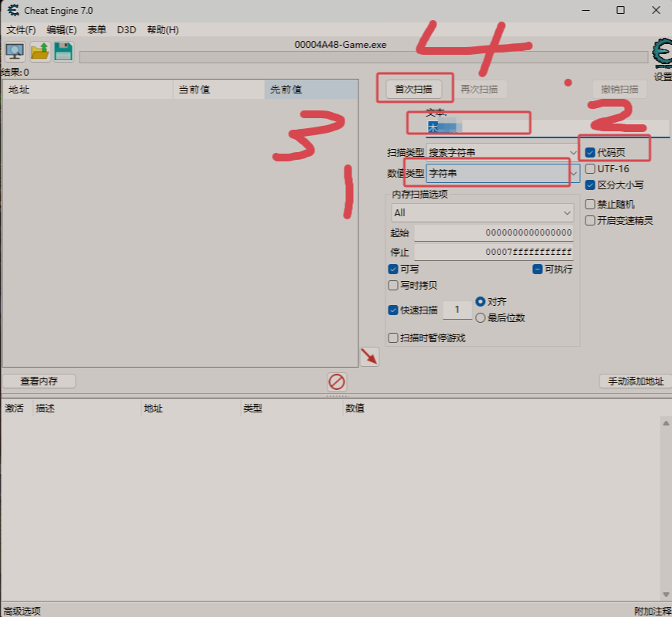
Task: Enable the UTF-16 checkbox
Action: pos(590,169)
